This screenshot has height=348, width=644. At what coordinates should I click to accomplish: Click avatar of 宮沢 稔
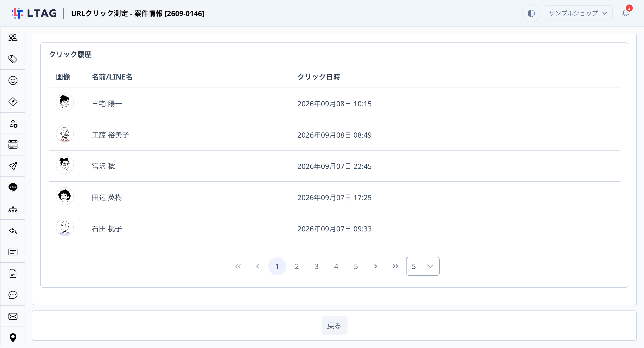65,165
